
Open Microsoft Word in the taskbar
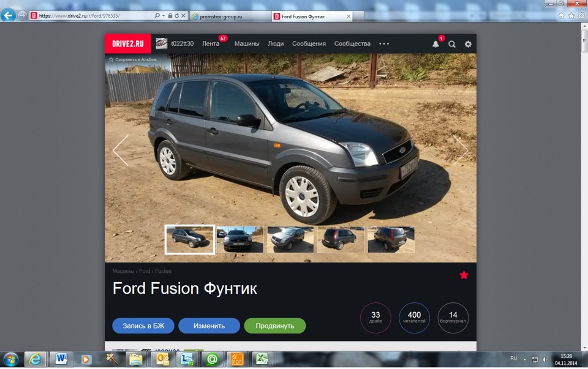[x=61, y=359]
